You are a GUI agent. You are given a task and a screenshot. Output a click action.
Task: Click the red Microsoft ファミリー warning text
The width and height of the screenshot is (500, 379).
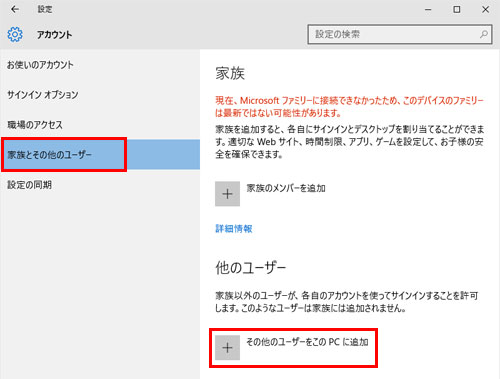click(349, 107)
